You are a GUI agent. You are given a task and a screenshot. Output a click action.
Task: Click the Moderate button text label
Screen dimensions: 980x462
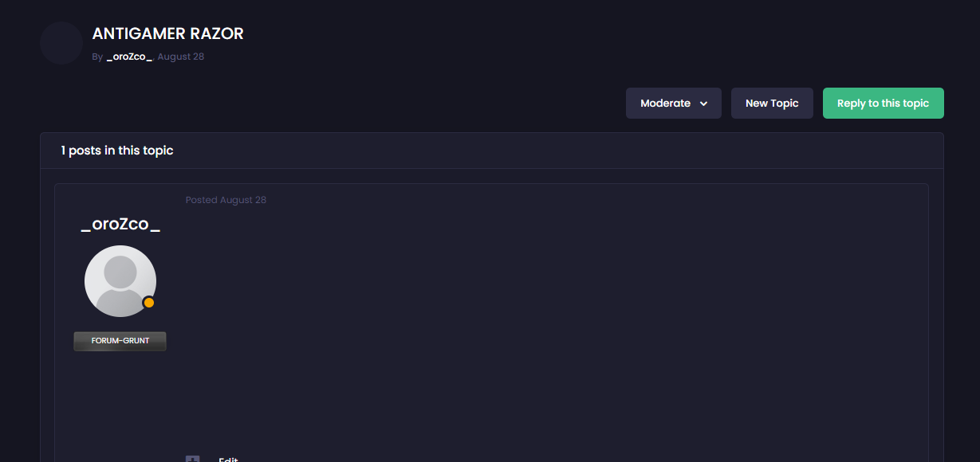click(666, 104)
